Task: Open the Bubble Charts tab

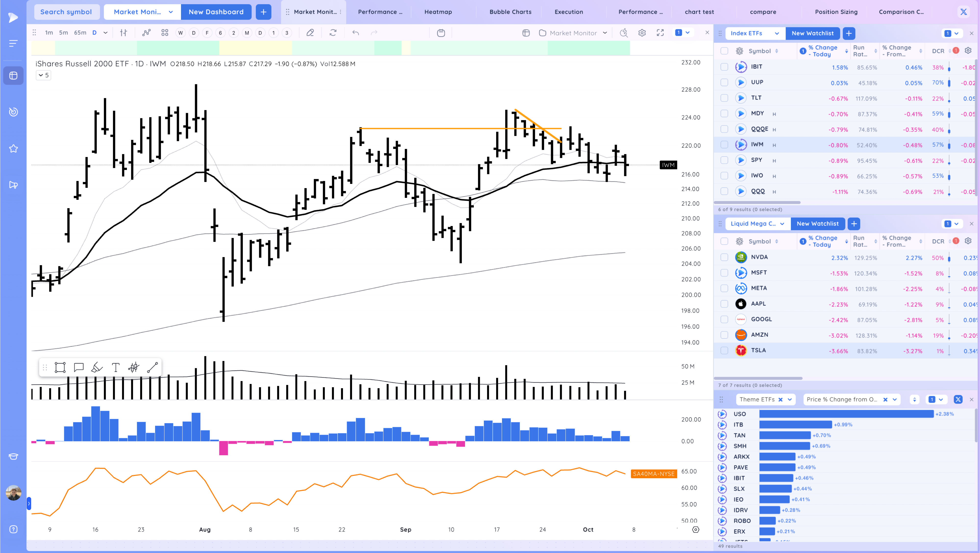Action: tap(510, 12)
